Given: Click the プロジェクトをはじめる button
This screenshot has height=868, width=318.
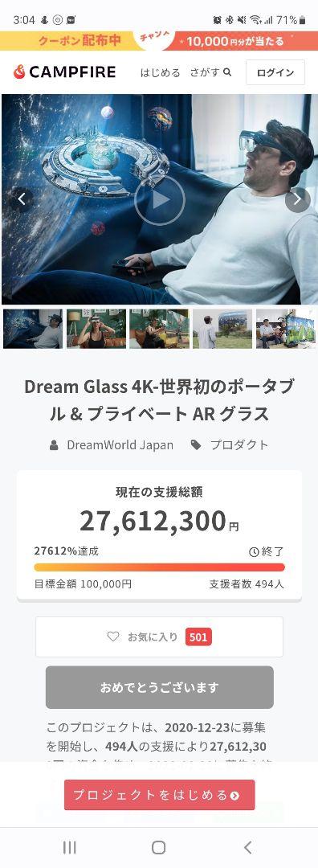Looking at the screenshot, I should (x=159, y=795).
